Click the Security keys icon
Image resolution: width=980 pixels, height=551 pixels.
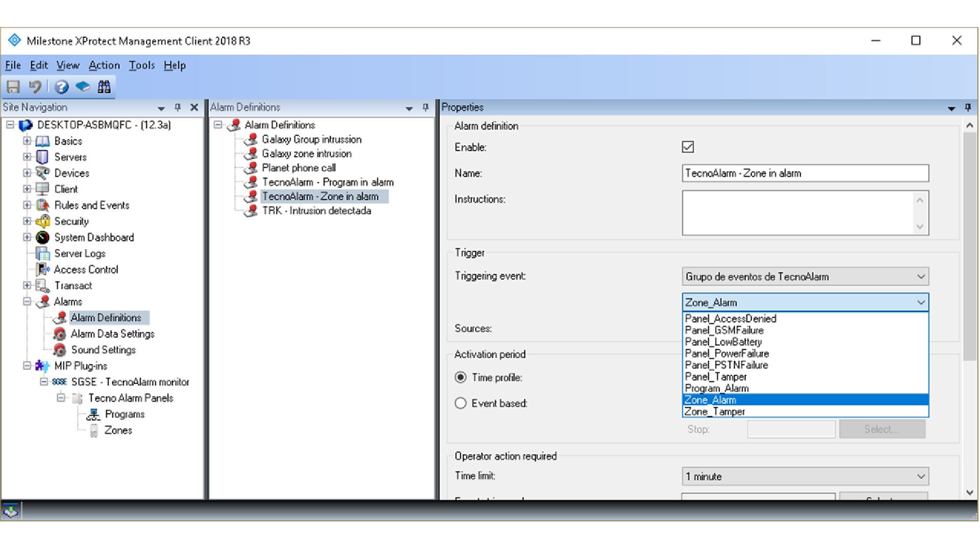(42, 221)
